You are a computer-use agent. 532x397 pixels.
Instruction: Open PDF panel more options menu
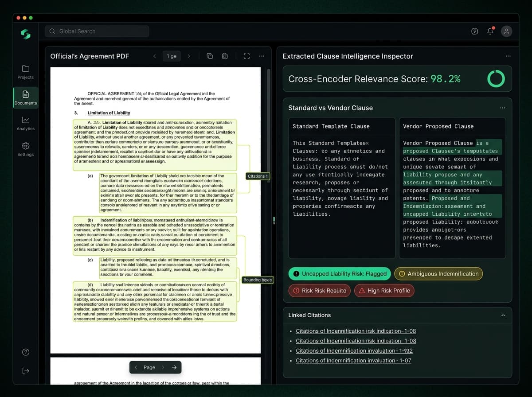pyautogui.click(x=262, y=56)
